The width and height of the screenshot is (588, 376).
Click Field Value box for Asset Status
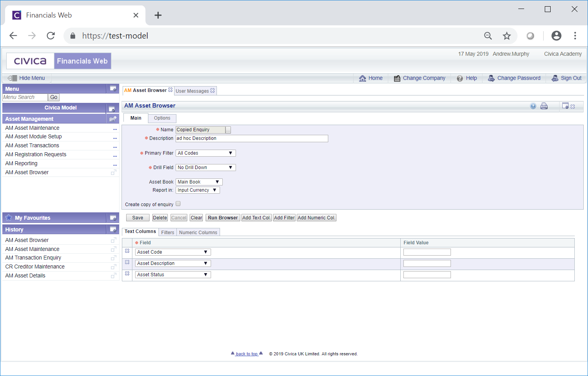pos(427,275)
